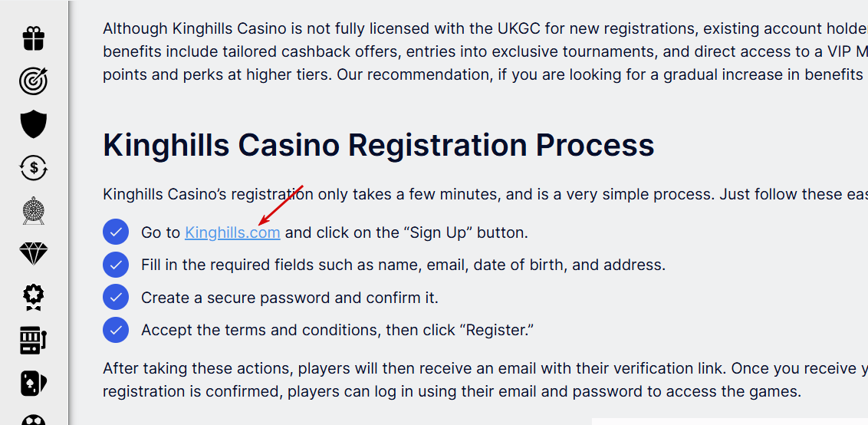
Task: Select the playing cards sidebar icon
Action: (33, 383)
